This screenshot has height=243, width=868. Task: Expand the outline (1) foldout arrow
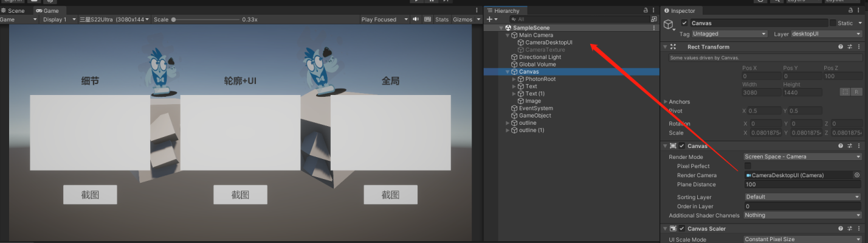click(x=508, y=130)
